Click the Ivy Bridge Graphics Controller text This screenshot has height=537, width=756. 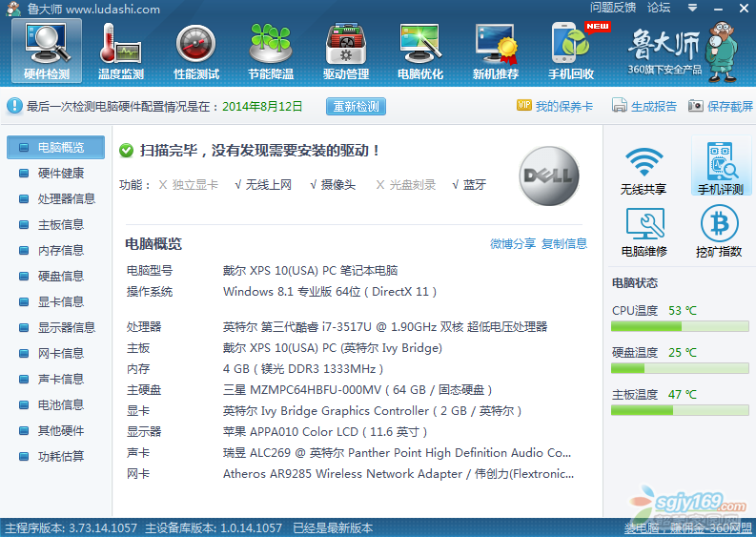click(372, 411)
